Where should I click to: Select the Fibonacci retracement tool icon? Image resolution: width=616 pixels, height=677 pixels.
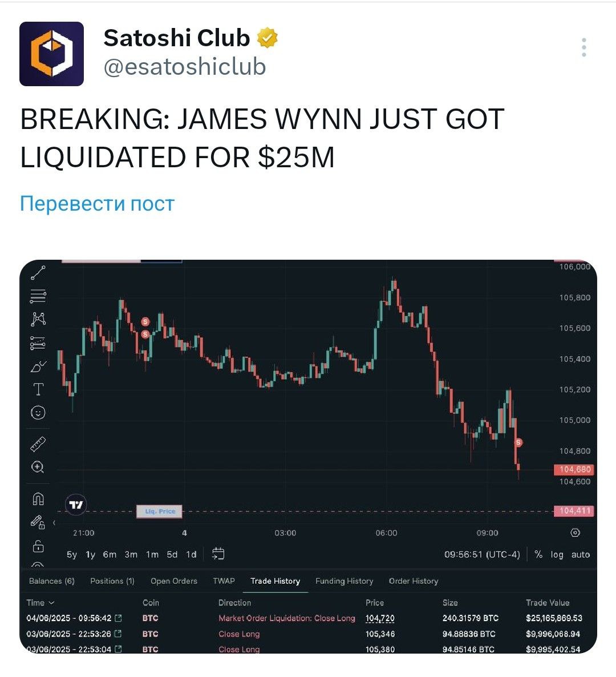pyautogui.click(x=38, y=296)
